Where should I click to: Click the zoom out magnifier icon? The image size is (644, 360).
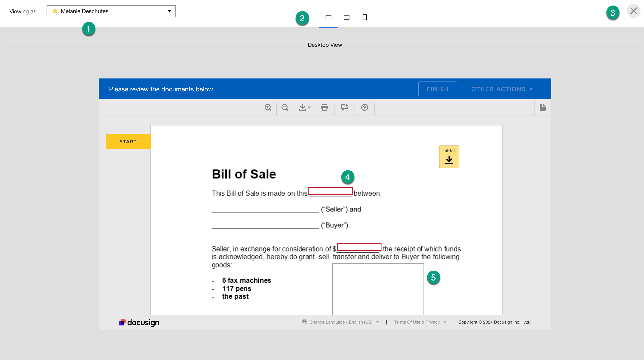[x=285, y=108]
